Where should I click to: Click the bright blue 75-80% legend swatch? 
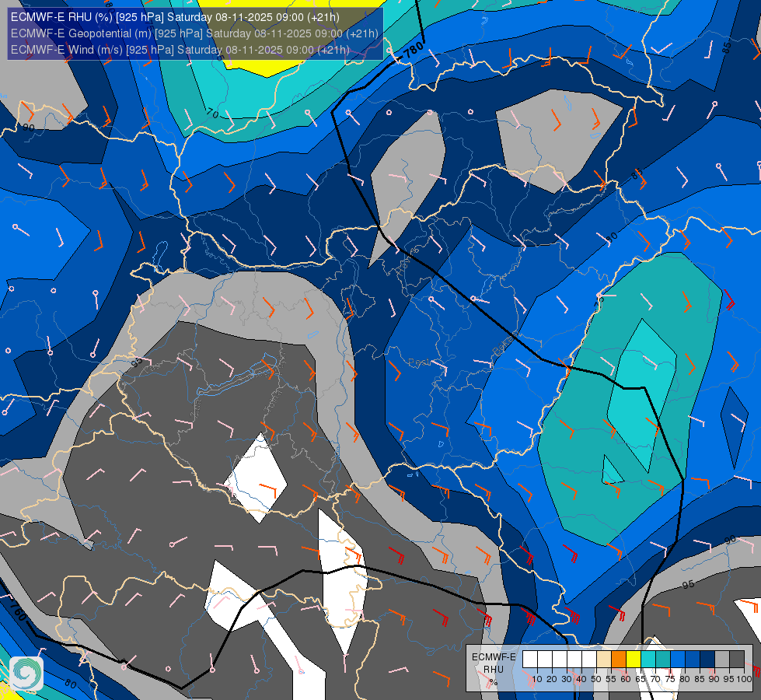pyautogui.click(x=678, y=660)
